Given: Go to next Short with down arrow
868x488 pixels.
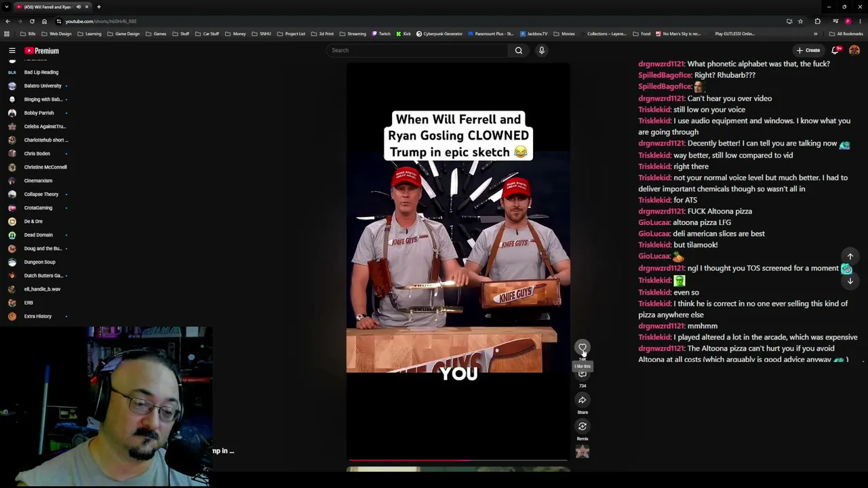Looking at the screenshot, I should pos(850,281).
